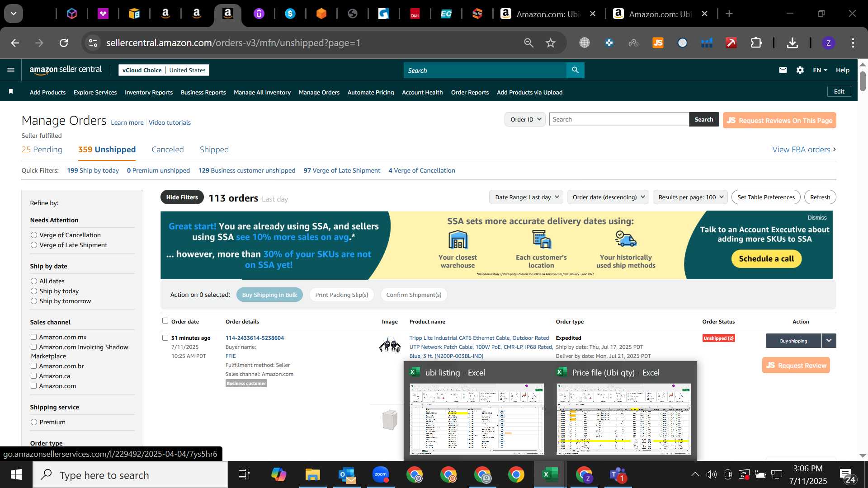The image size is (868, 488).
Task: Click Buy Shipping in Bulk button
Action: pyautogui.click(x=269, y=295)
